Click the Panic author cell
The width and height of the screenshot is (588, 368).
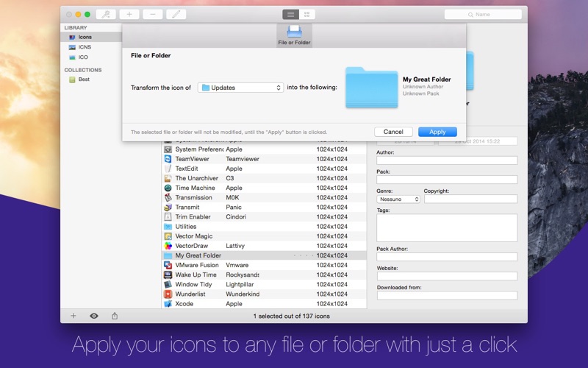234,208
